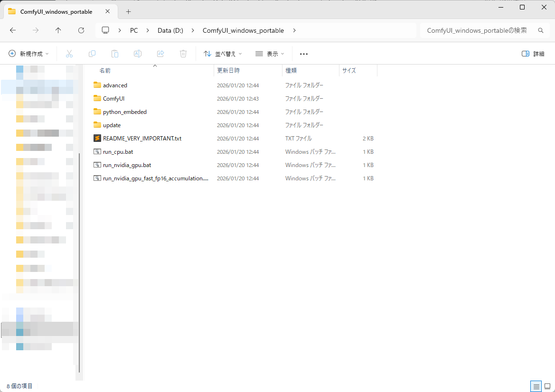Select the advanced folder icon
Image resolution: width=555 pixels, height=392 pixels.
(97, 85)
